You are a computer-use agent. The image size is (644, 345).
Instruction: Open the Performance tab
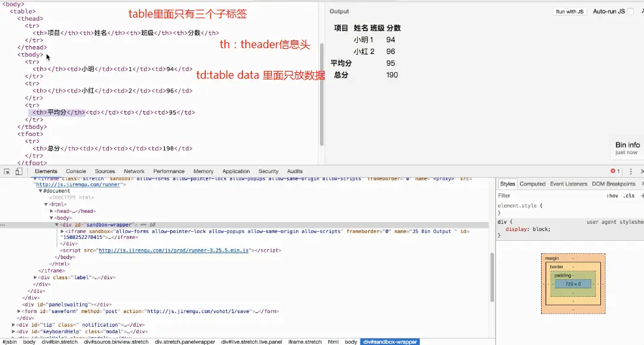(x=169, y=171)
